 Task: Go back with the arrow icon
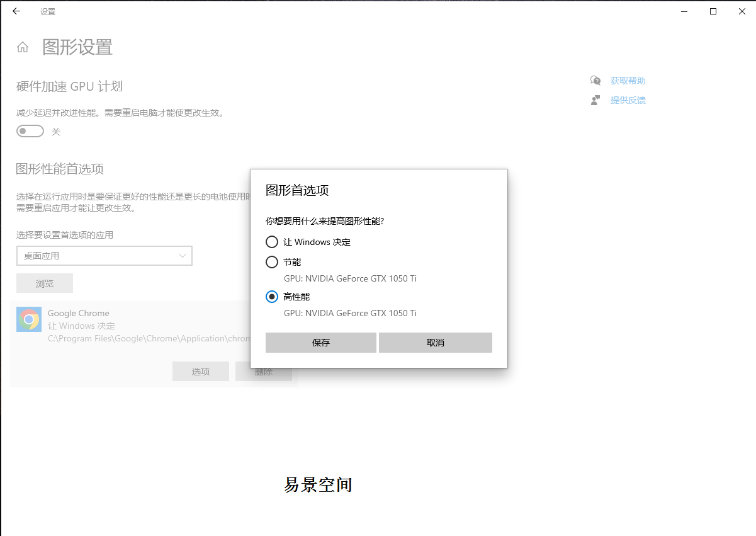(x=16, y=11)
